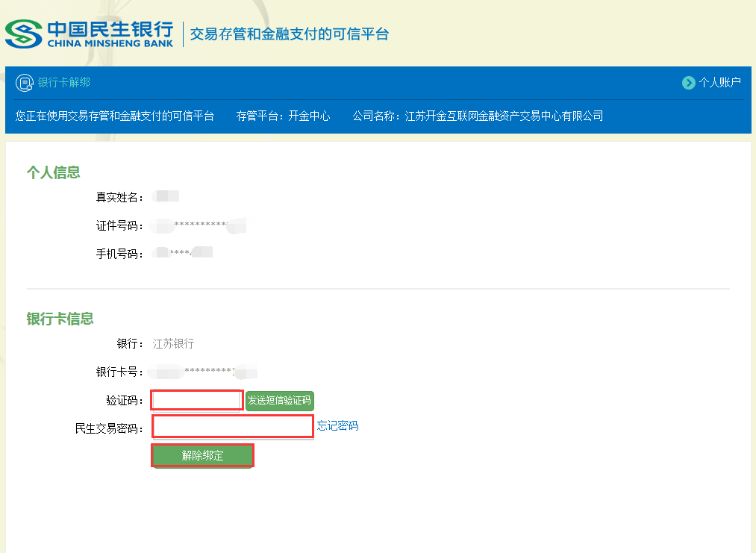Click the 存管平台:开金中心 text
The width and height of the screenshot is (756, 553).
click(x=283, y=116)
